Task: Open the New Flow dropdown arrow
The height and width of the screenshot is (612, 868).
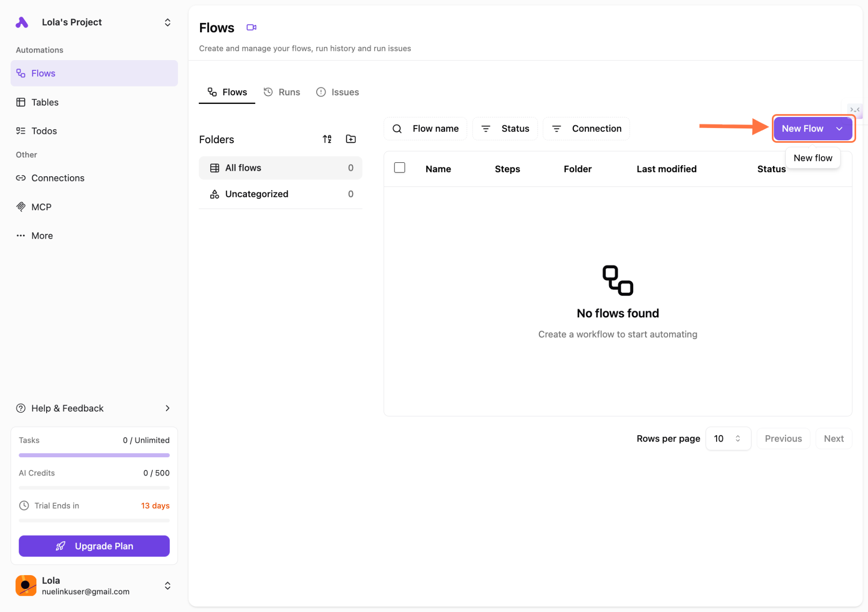Action: pyautogui.click(x=839, y=128)
